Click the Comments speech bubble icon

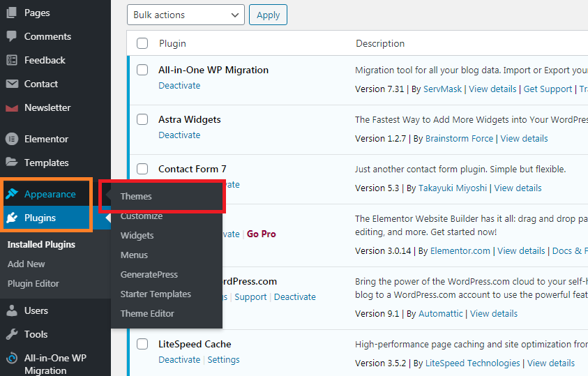coord(12,36)
